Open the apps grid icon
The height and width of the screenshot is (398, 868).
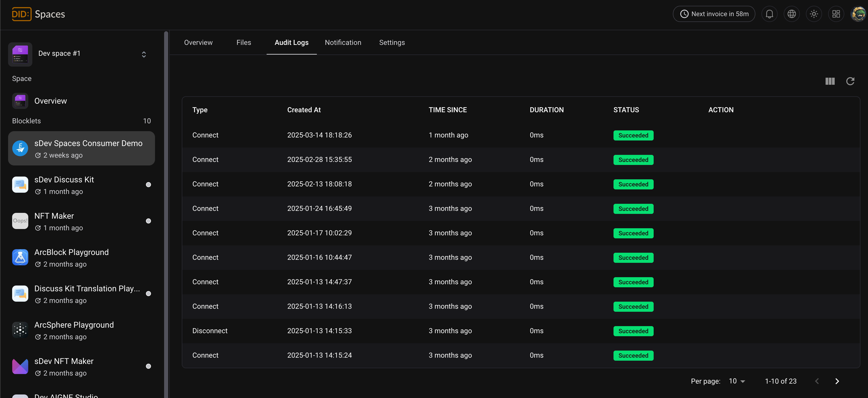[x=836, y=14]
